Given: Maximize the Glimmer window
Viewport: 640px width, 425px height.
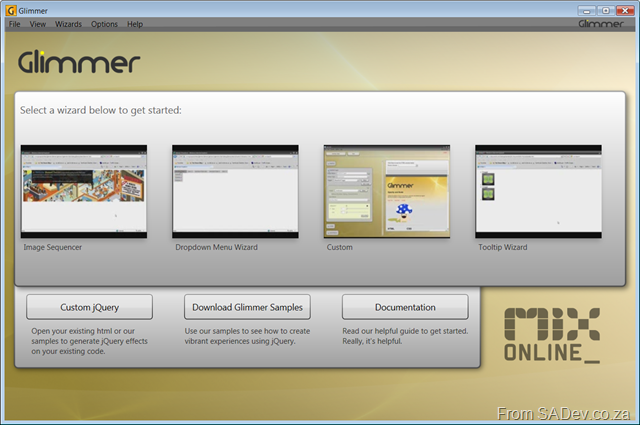Looking at the screenshot, I should click(x=606, y=11).
